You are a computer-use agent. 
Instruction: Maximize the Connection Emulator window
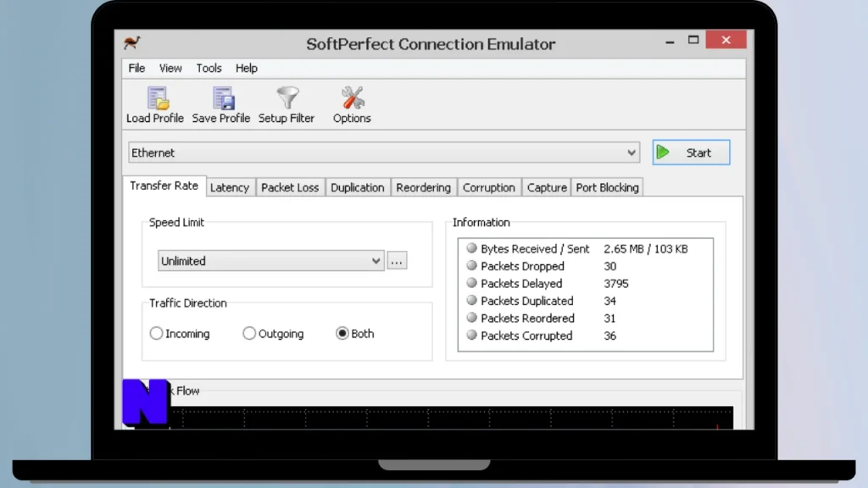693,40
